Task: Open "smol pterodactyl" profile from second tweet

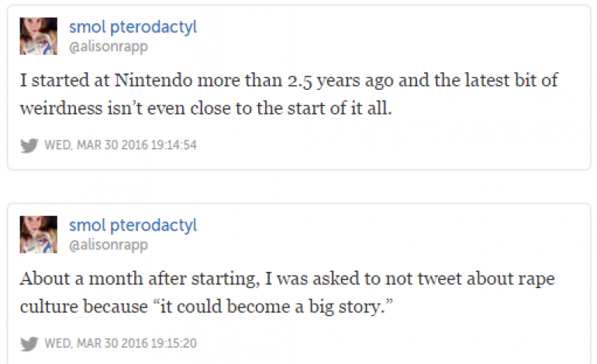Action: point(133,225)
